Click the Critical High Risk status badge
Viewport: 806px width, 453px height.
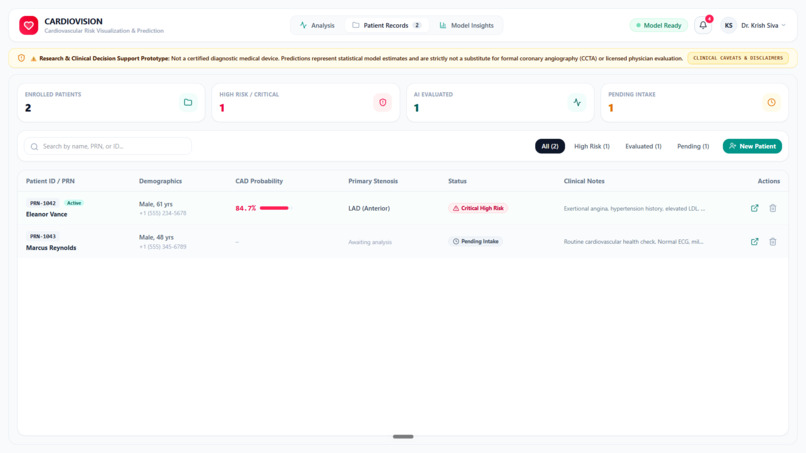478,208
